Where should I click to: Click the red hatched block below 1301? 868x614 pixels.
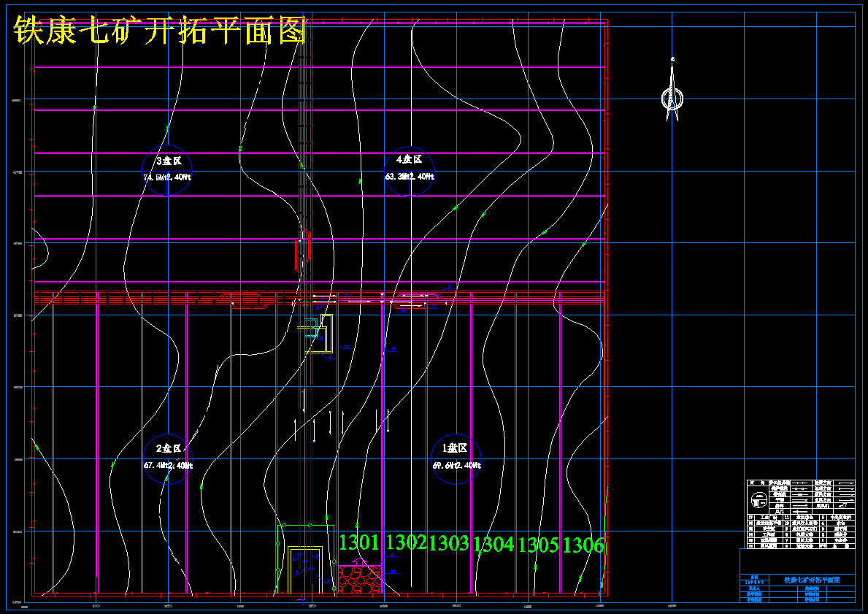coord(360,580)
